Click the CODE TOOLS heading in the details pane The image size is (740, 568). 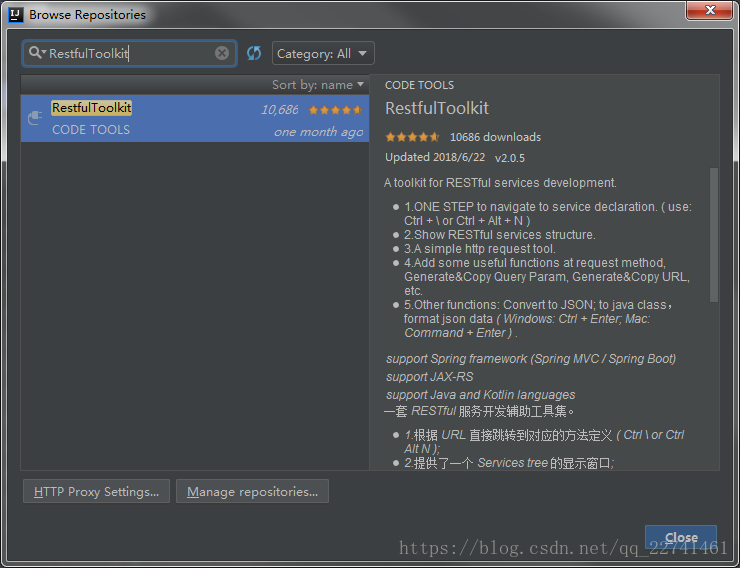pos(419,85)
